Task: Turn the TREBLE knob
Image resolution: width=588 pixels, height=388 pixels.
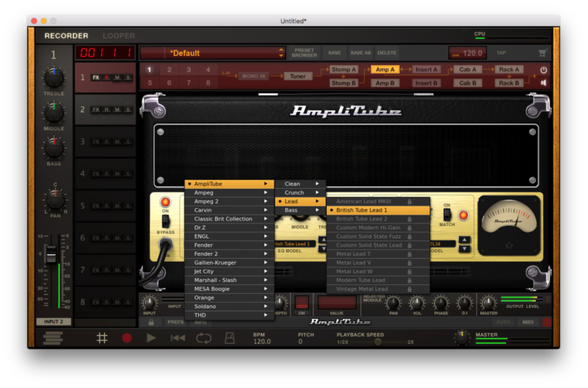Action: coord(54,78)
